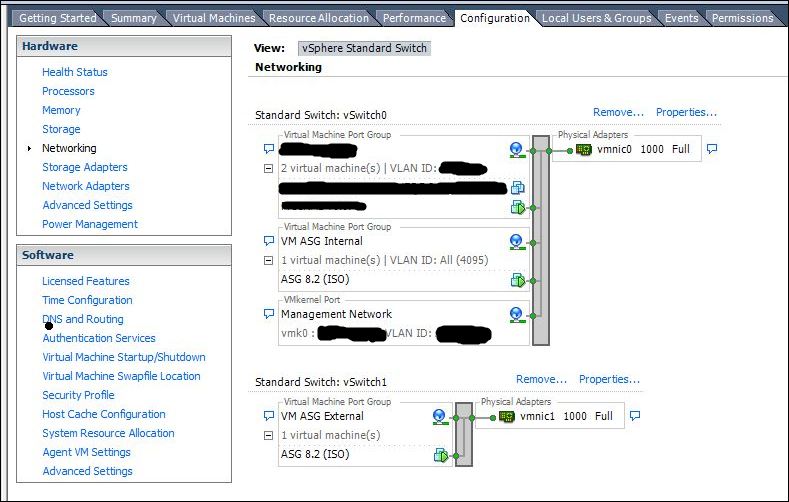The height and width of the screenshot is (502, 789).
Task: Click the info bubble next to vmnic1
Action: point(634,416)
